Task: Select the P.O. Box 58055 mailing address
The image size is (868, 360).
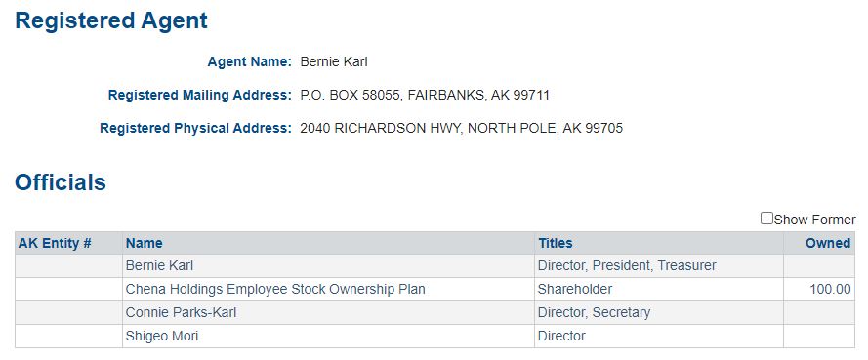Action: 425,95
